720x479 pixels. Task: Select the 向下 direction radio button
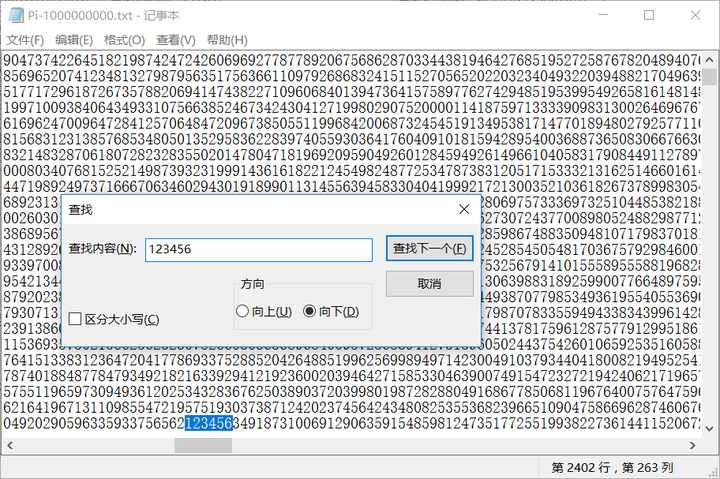(309, 312)
